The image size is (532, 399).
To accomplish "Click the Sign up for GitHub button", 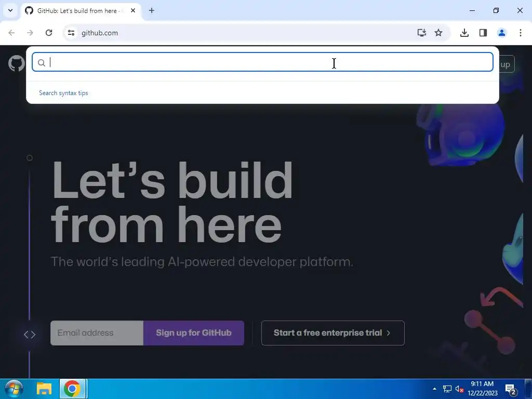I will click(194, 333).
